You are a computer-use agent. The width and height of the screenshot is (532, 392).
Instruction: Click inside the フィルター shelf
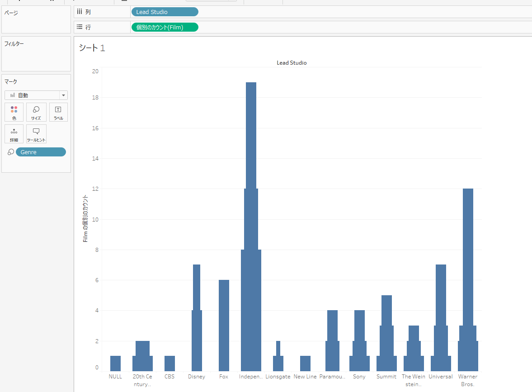pos(36,54)
